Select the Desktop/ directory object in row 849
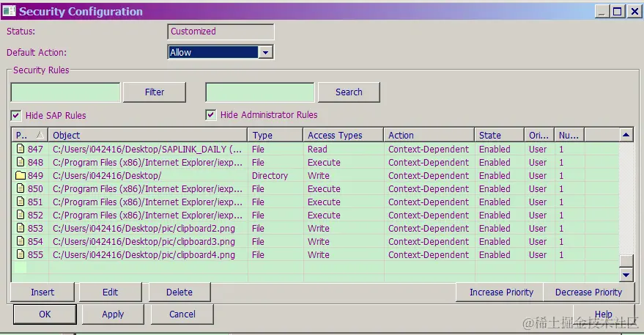This screenshot has width=644, height=335. click(107, 175)
